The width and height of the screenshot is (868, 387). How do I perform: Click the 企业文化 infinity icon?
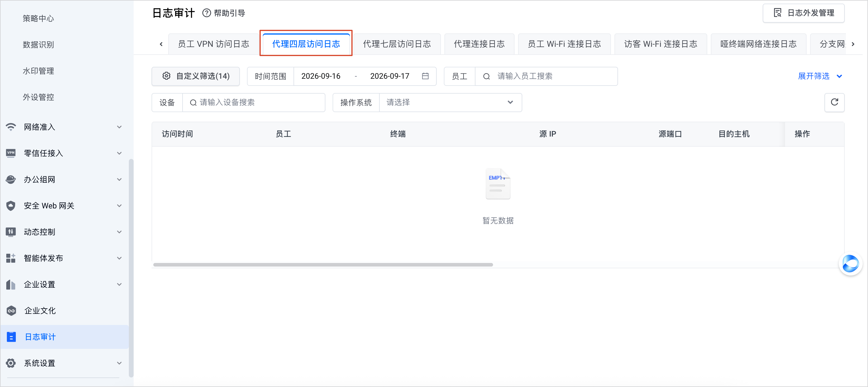coord(11,311)
